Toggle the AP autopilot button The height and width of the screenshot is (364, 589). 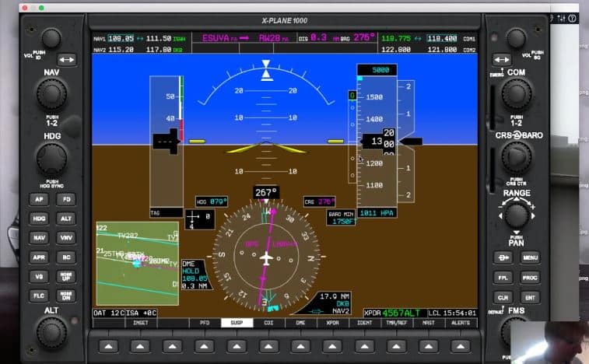coord(39,199)
